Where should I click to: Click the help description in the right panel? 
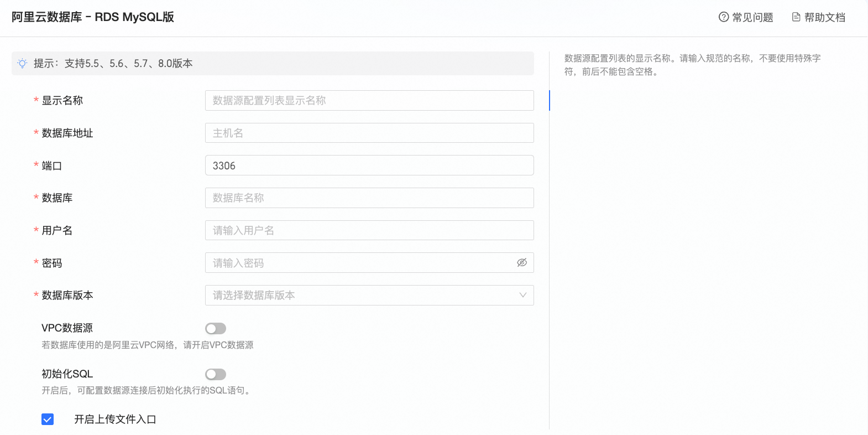pos(692,65)
